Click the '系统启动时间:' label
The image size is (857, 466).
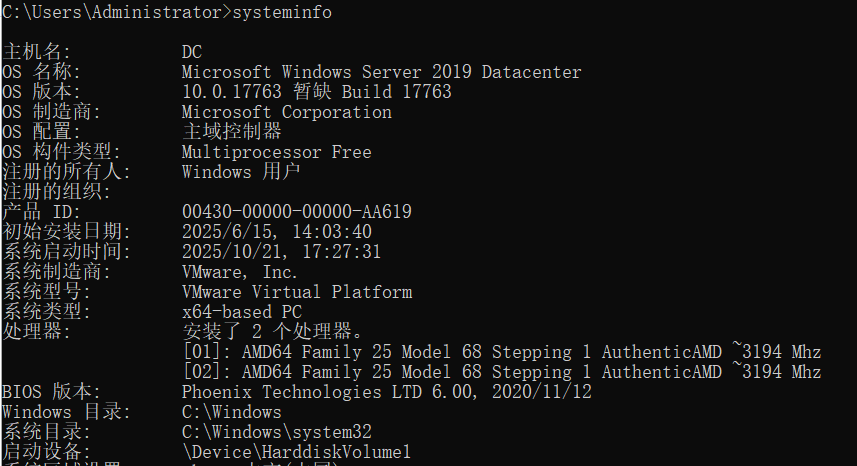(x=67, y=251)
